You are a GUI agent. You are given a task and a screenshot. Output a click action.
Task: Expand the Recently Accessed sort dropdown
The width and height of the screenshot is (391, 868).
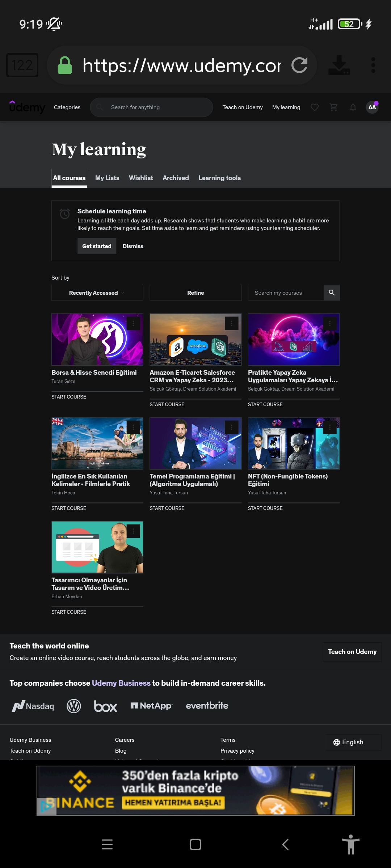(x=97, y=293)
